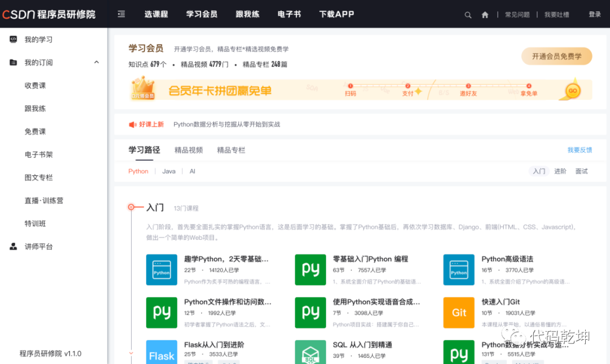The image size is (610, 364).
Task: Switch to the 精品专栏 tab
Action: point(231,150)
